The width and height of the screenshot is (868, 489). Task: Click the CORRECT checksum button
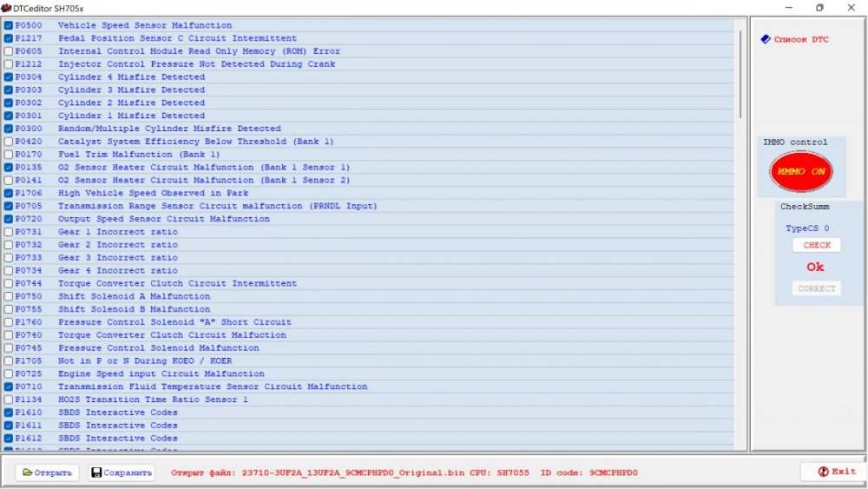pos(817,288)
